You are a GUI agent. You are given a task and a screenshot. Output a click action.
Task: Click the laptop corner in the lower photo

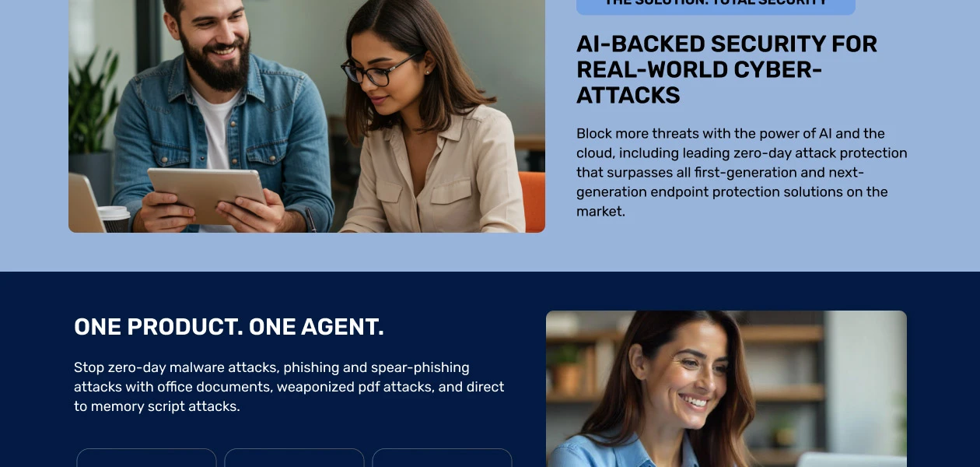pyautogui.click(x=852, y=459)
